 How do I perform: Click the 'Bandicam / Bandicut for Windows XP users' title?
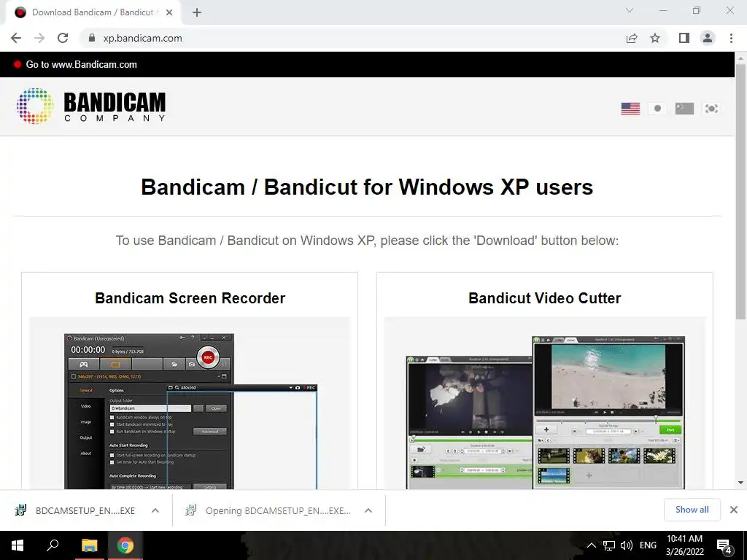367,187
